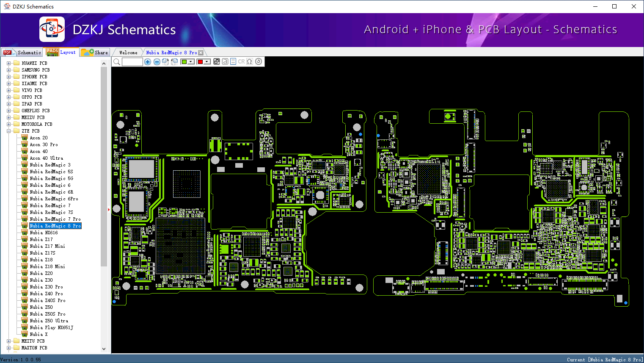Click the Nubia RedMagic 6 file icon
Image resolution: width=644 pixels, height=363 pixels.
[25, 185]
